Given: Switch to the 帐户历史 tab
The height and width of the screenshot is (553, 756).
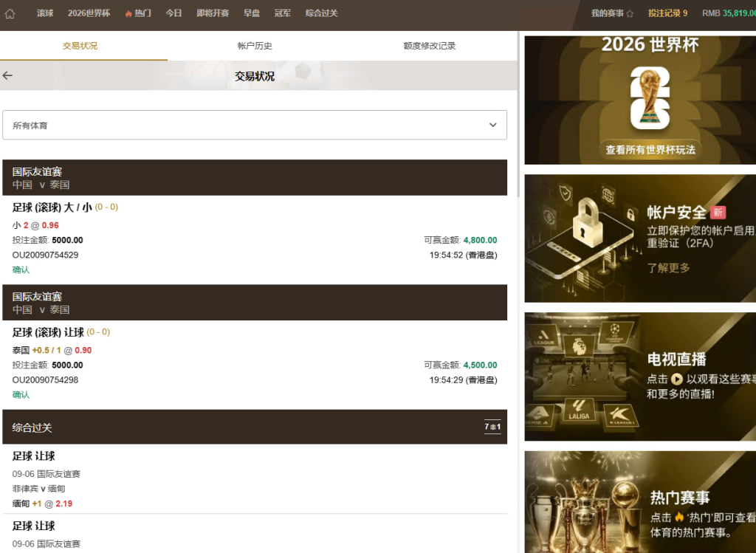Looking at the screenshot, I should coord(255,46).
